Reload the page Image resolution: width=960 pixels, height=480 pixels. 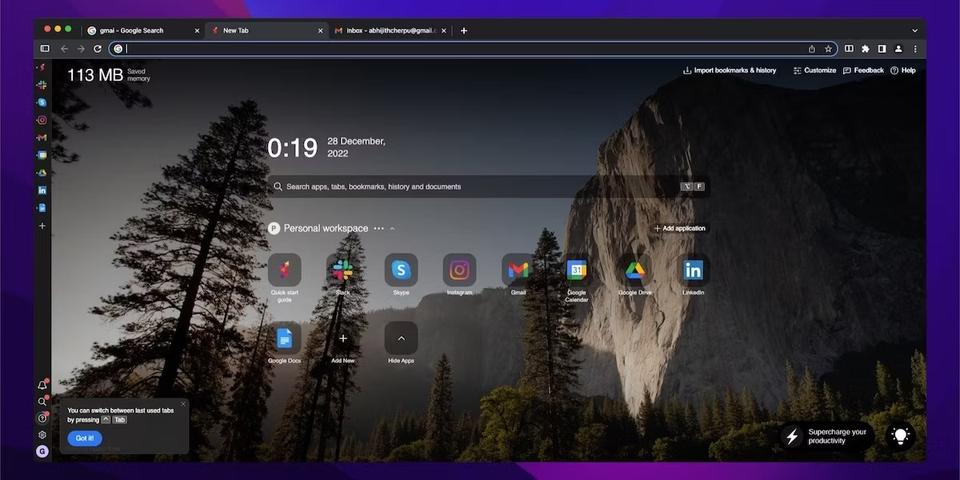97,49
